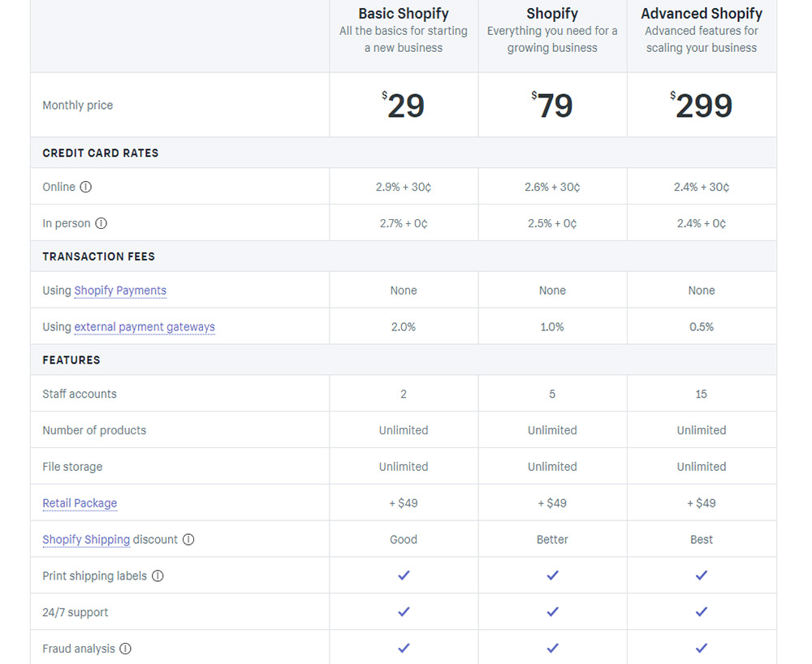Click the $79 monthly price

click(x=552, y=105)
